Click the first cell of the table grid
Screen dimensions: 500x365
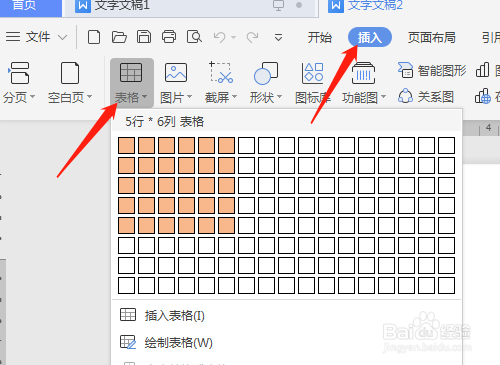pos(127,145)
